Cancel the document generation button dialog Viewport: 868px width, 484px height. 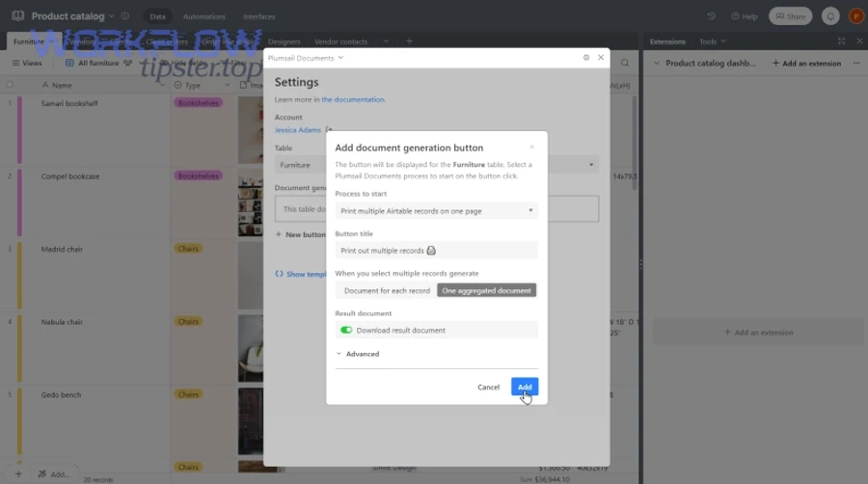click(488, 388)
